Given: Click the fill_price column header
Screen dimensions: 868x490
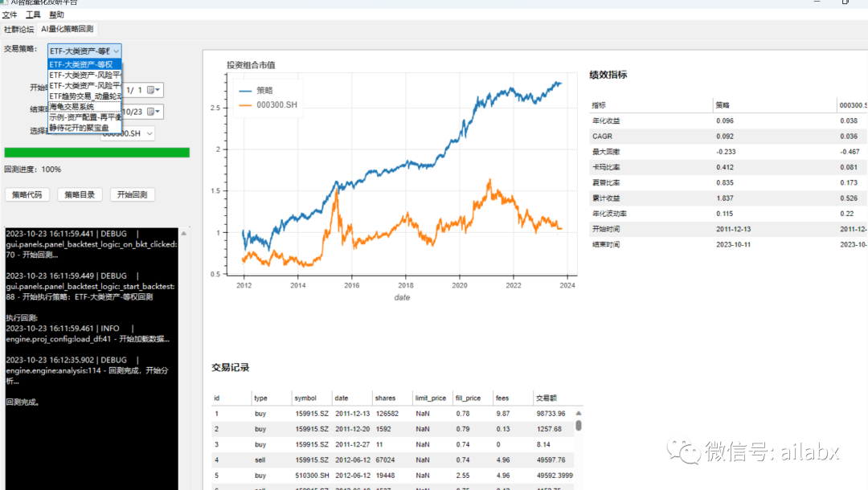Looking at the screenshot, I should pos(473,398).
